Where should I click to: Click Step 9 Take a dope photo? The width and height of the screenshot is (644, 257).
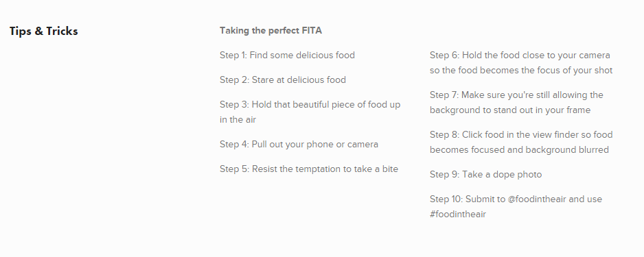pyautogui.click(x=485, y=175)
